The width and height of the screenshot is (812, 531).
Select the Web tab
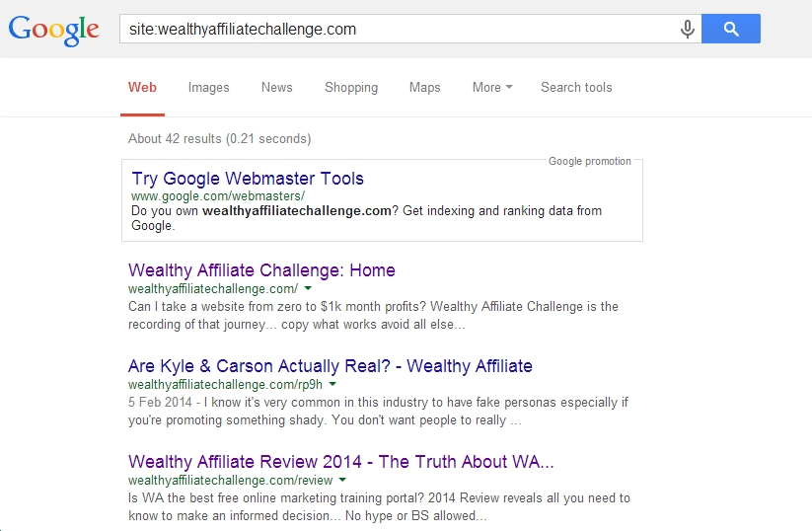[x=142, y=88]
